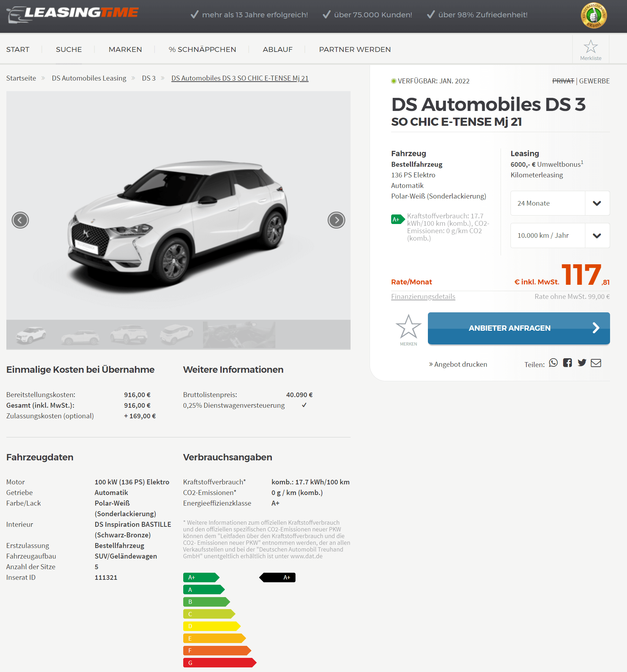This screenshot has height=672, width=627.
Task: Open MARKEN menu item
Action: click(x=125, y=49)
